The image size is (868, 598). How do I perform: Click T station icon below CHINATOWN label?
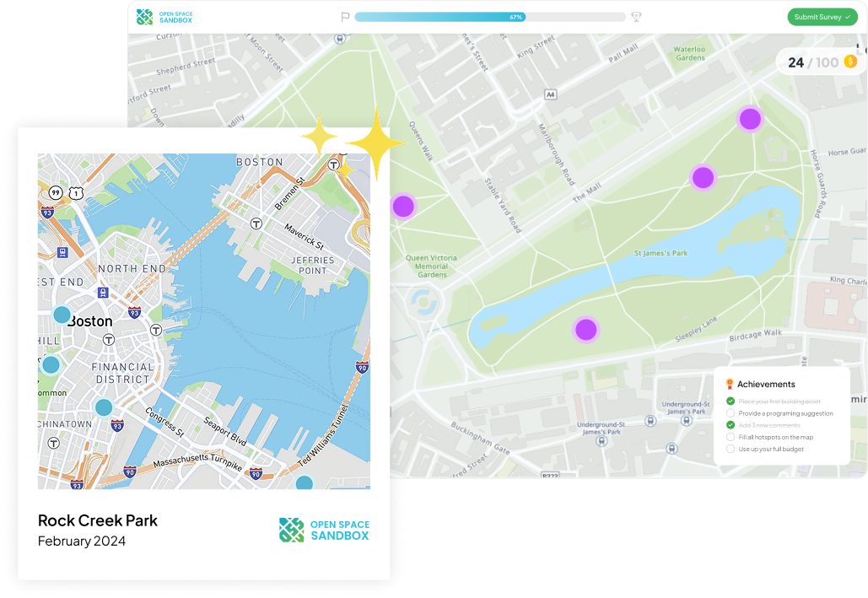pos(54,443)
